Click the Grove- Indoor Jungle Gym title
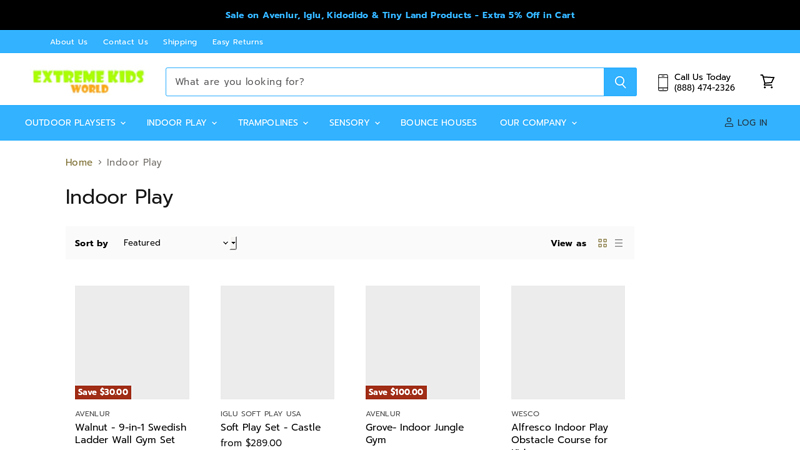Screen dimensions: 800x450 (x=415, y=434)
